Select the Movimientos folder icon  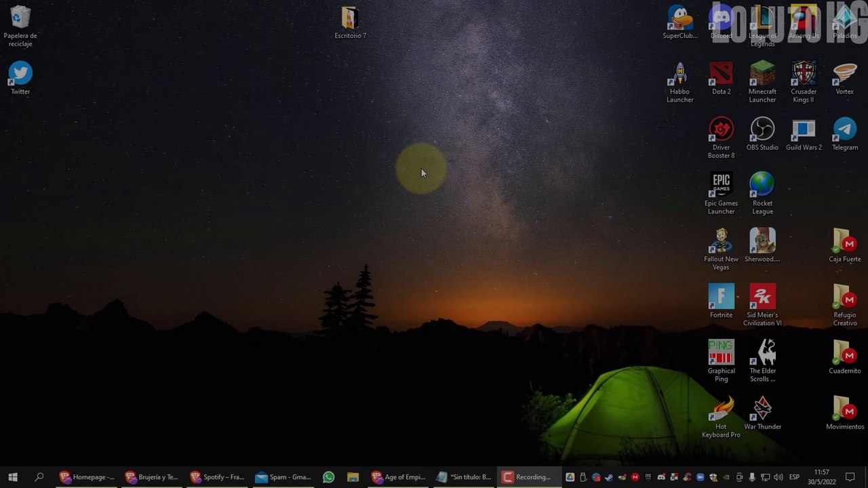845,413
